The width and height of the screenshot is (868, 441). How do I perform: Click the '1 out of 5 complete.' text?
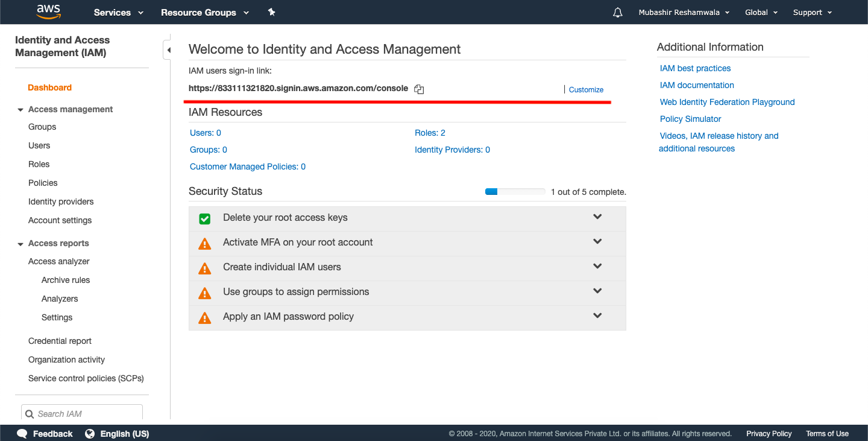click(588, 192)
